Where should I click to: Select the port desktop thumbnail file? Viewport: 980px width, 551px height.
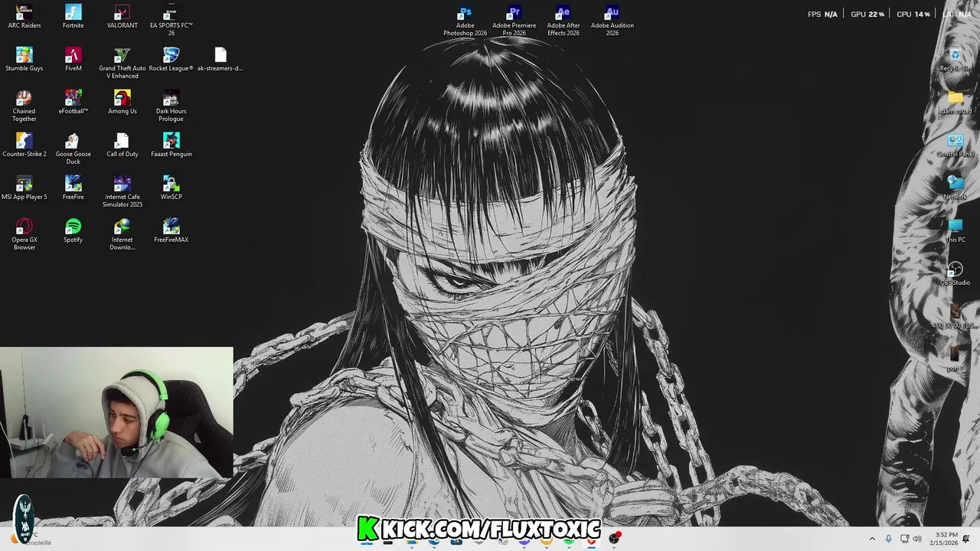click(x=955, y=360)
